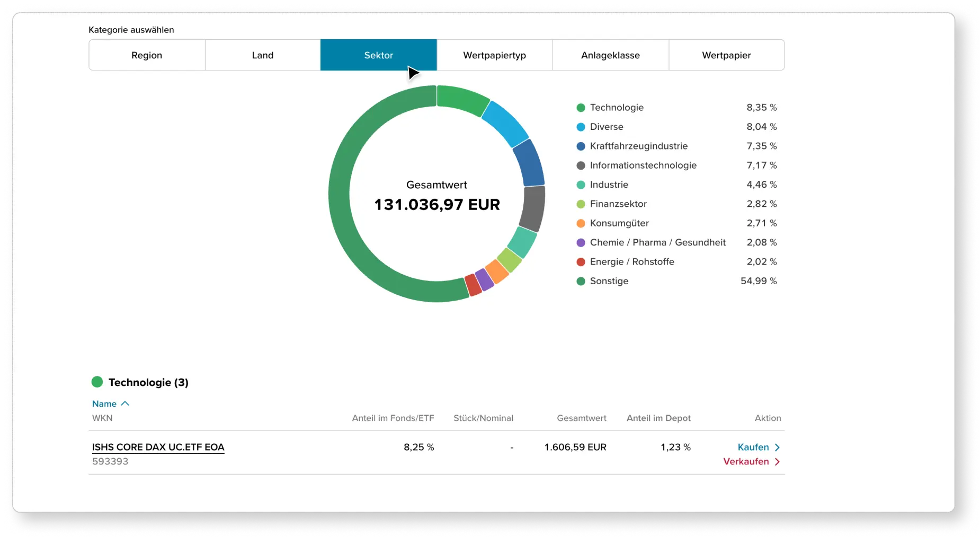Screen dimensions: 980x544
Task: Open the Land category tab
Action: click(x=262, y=55)
